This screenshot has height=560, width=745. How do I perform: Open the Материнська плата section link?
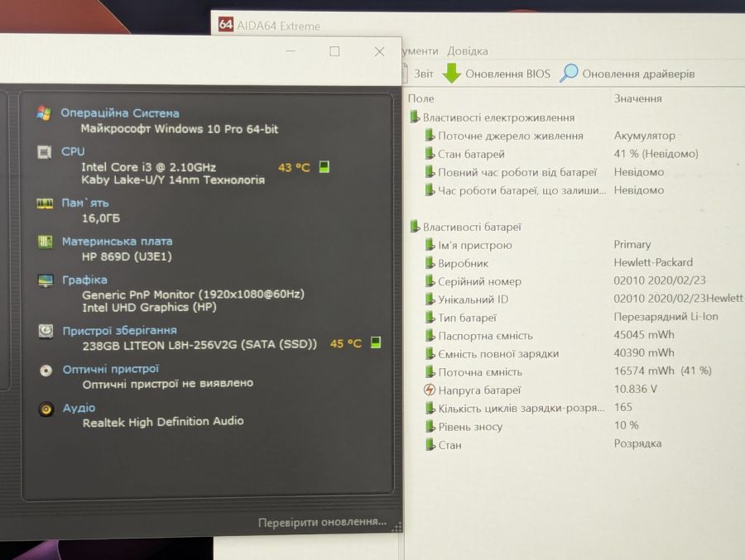(117, 242)
